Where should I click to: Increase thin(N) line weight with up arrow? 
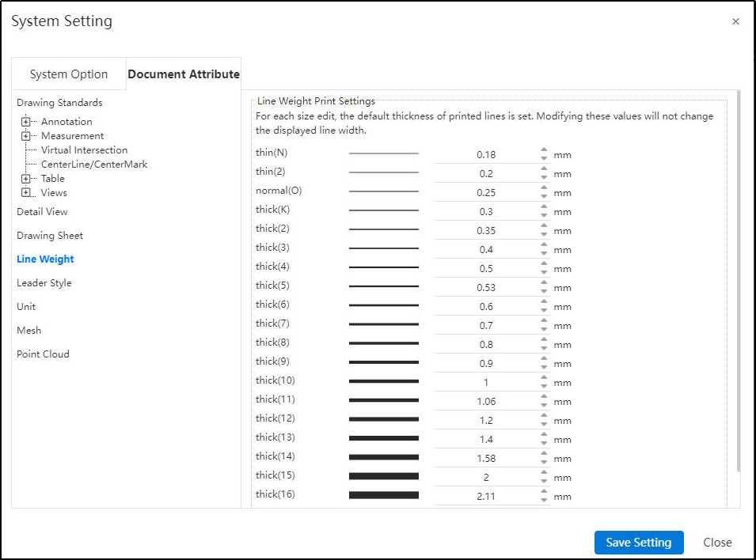(544, 149)
